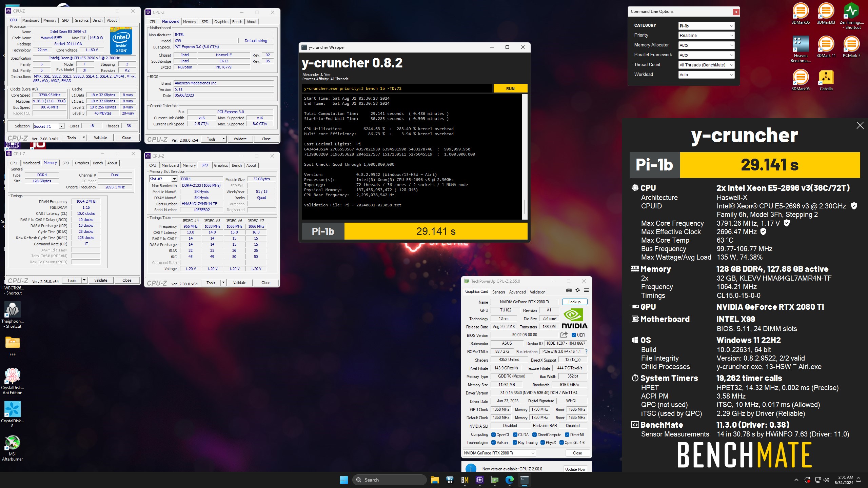Open the GPU selector dropdown in GPU-Z
This screenshot has height=488, width=868.
[x=499, y=453]
